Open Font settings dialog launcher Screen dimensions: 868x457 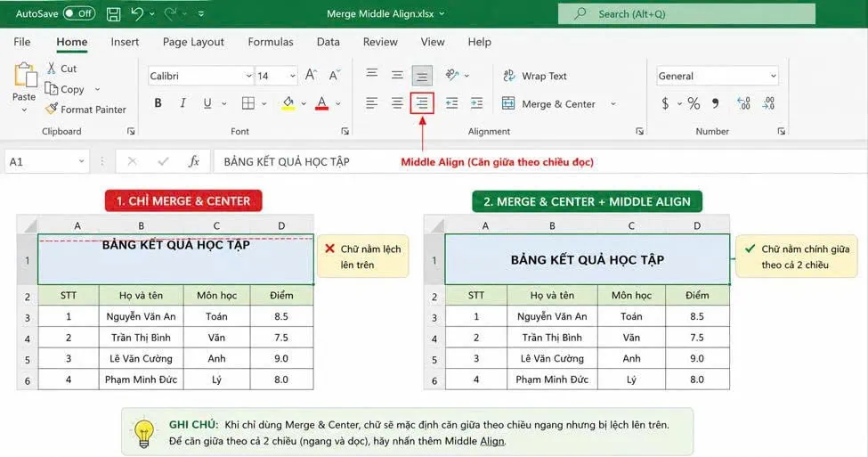[x=345, y=131]
